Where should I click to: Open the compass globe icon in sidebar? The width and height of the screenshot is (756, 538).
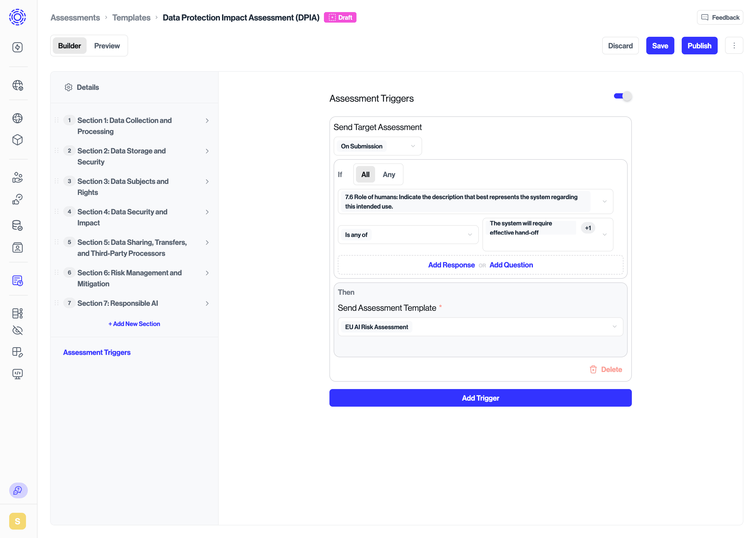click(x=18, y=118)
